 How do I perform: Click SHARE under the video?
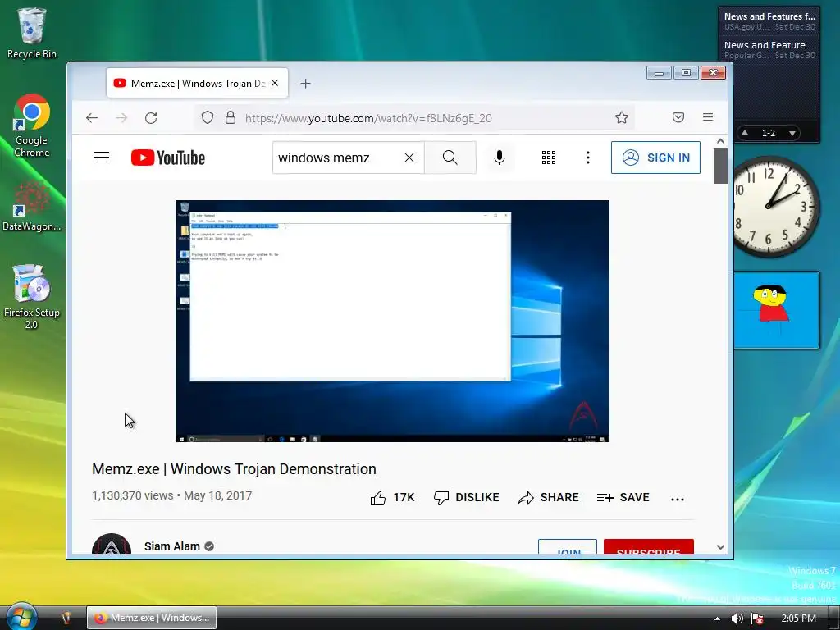click(x=548, y=498)
